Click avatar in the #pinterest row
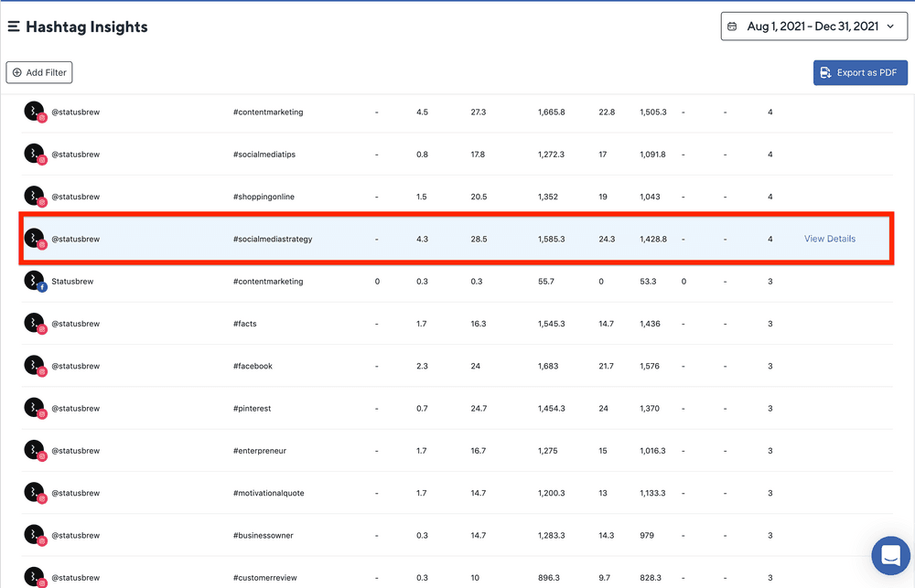Screen dimensions: 915x588 35,409
